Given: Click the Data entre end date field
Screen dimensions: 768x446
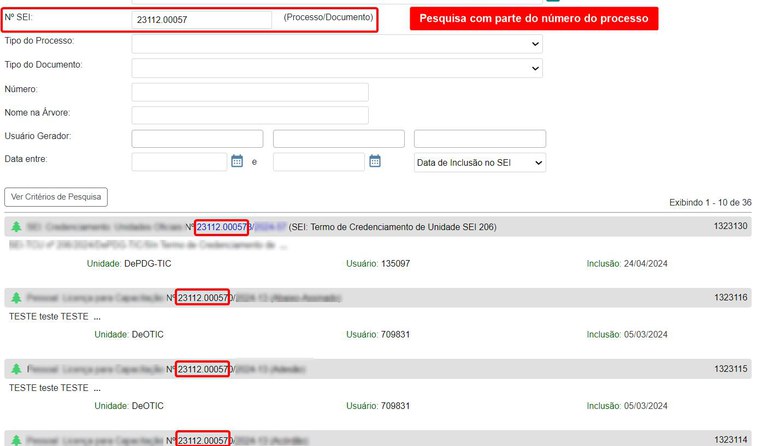Looking at the screenshot, I should click(x=320, y=162).
